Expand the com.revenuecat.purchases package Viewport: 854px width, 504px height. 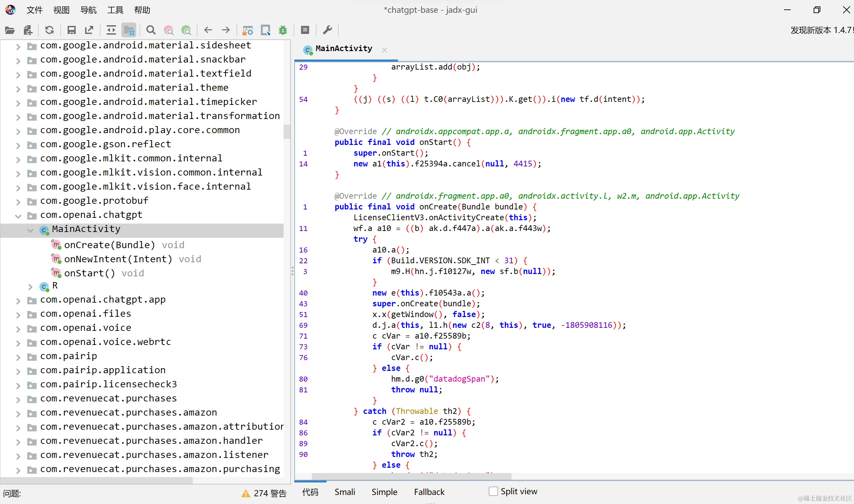click(18, 400)
